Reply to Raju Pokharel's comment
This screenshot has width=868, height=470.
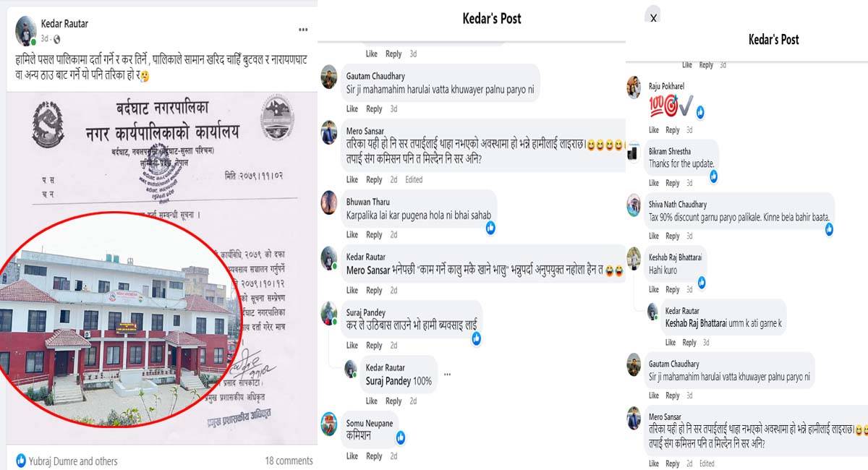point(672,130)
